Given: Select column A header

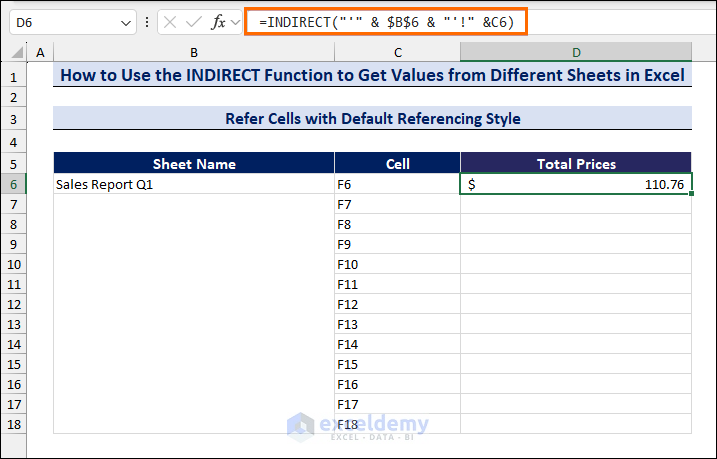Looking at the screenshot, I should [41, 52].
